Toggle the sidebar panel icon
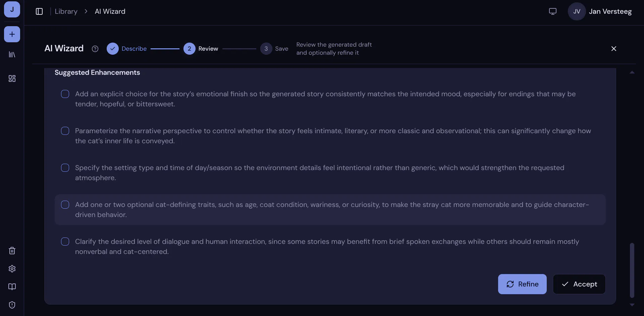This screenshot has width=644, height=316. coord(39,11)
